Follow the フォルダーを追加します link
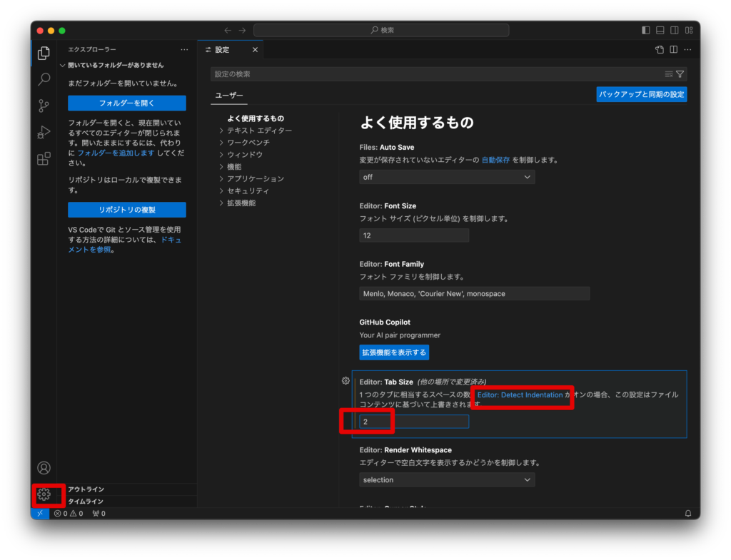 click(x=116, y=153)
